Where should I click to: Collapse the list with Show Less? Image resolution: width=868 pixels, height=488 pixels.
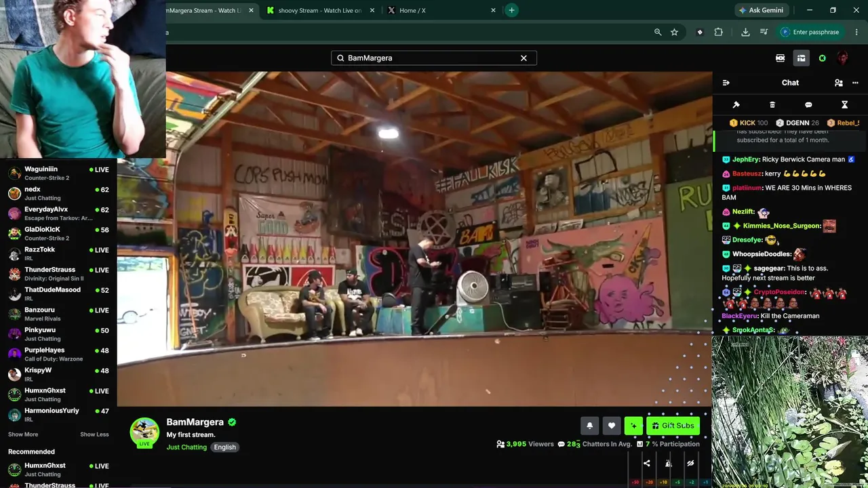pyautogui.click(x=94, y=434)
